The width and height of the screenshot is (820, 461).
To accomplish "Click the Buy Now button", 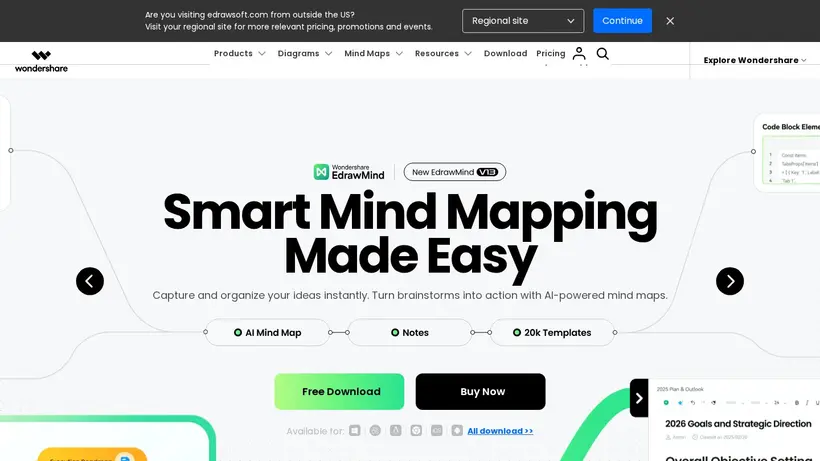I will tap(481, 391).
